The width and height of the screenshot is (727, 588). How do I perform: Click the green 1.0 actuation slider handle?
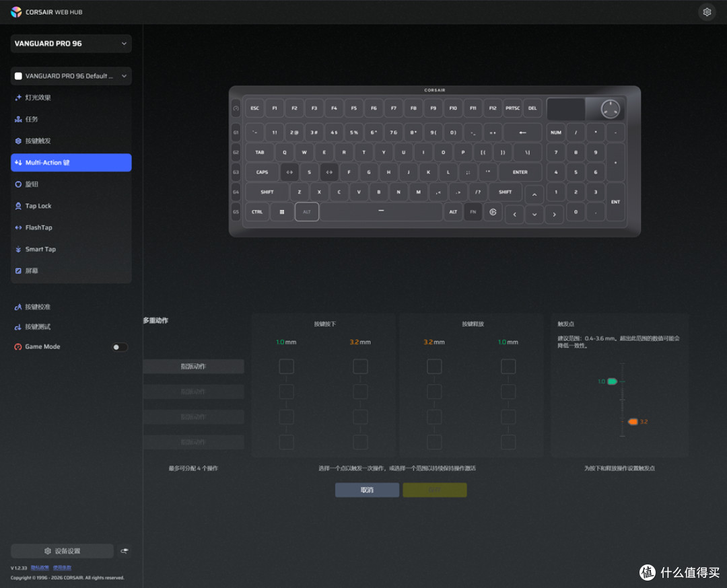[x=612, y=381]
